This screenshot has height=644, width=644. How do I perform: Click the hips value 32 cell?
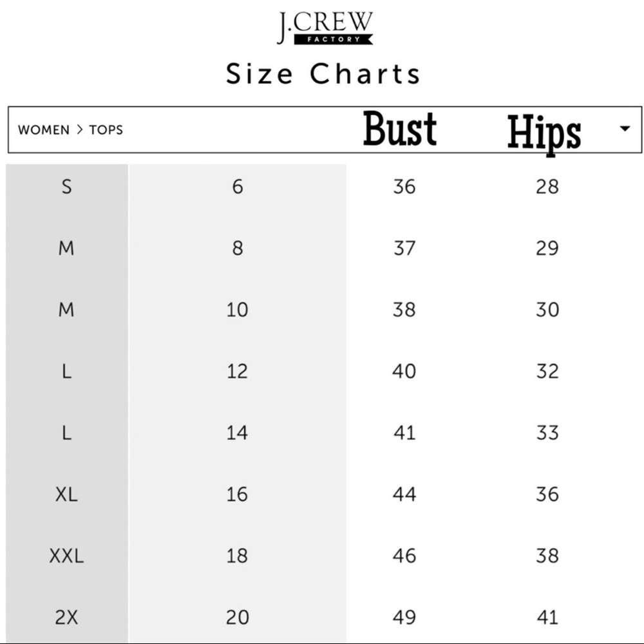click(x=547, y=372)
